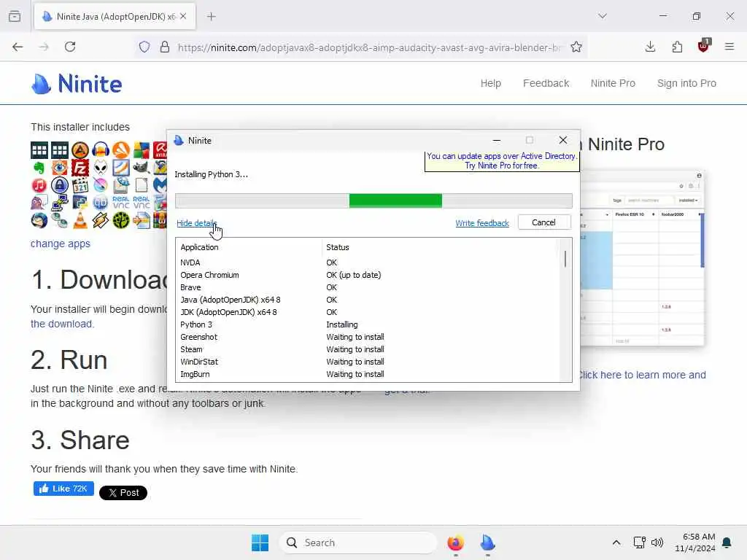Viewport: 747px width, 560px height.
Task: Open the Firefox extensions puzzle icon
Action: [677, 47]
